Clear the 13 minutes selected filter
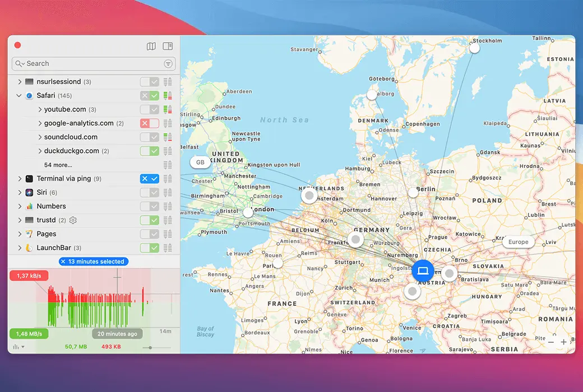The image size is (583, 392). click(x=63, y=262)
